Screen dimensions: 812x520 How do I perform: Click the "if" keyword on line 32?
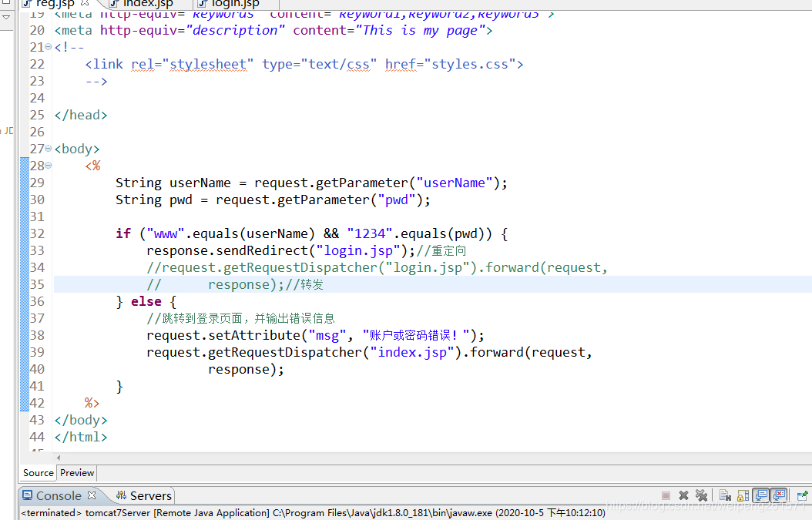(123, 233)
